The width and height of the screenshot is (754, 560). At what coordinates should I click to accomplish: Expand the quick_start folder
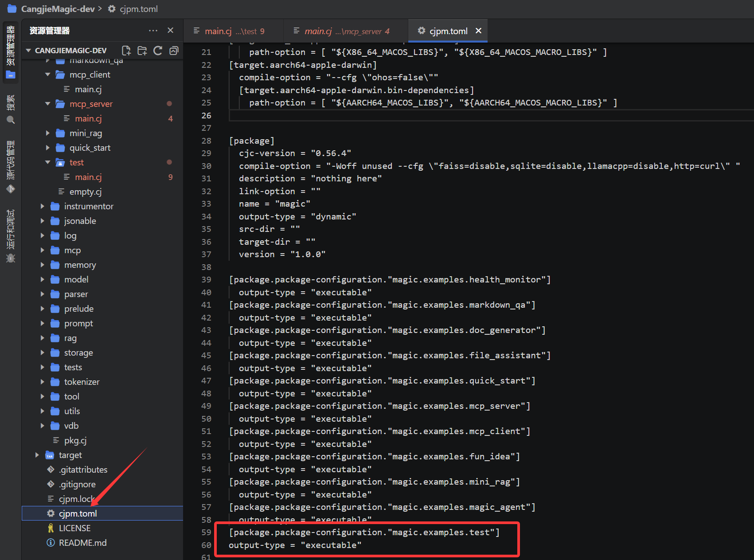pyautogui.click(x=48, y=148)
